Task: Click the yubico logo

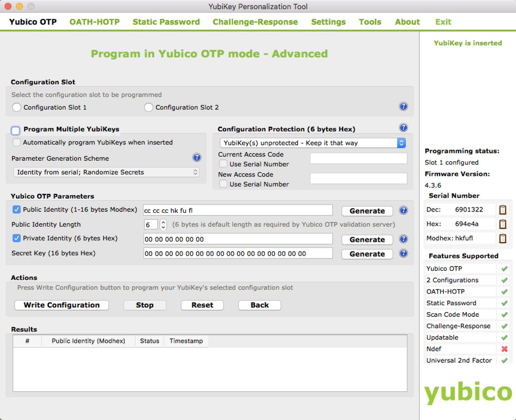Action: click(x=468, y=392)
